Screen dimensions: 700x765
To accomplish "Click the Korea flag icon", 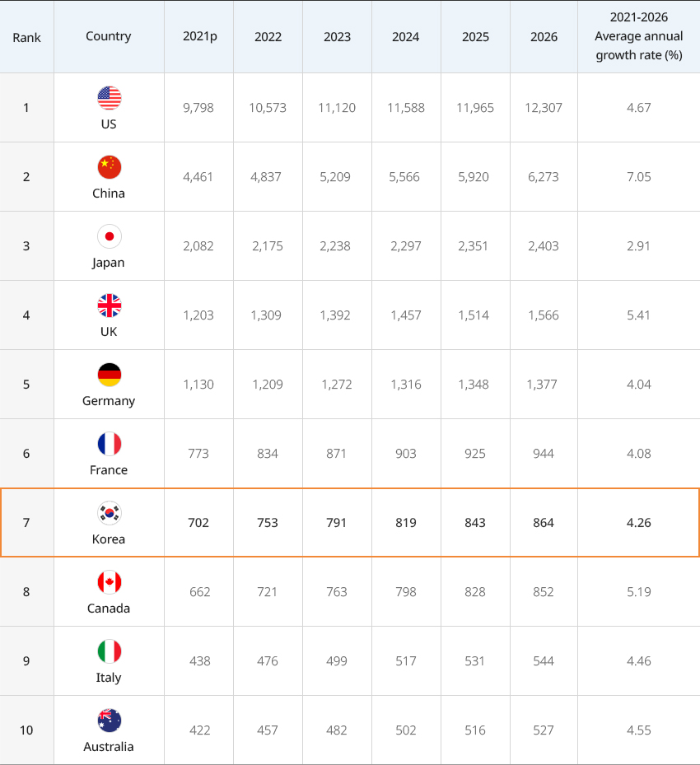I will [110, 513].
